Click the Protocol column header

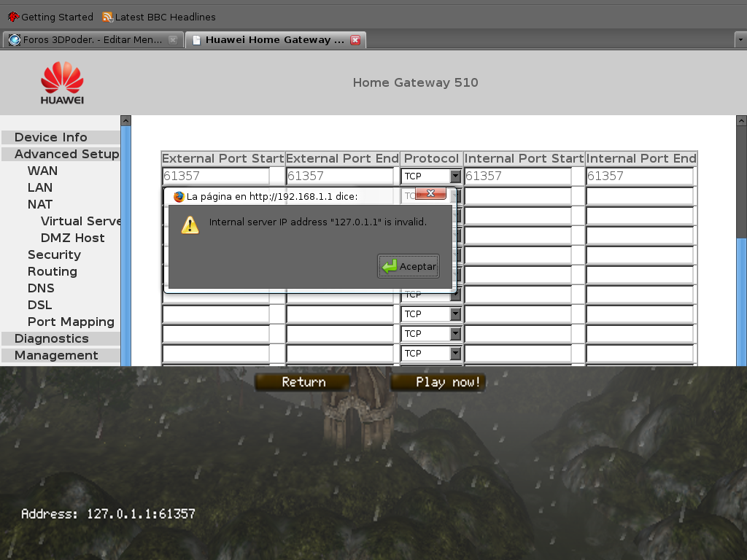(x=431, y=158)
